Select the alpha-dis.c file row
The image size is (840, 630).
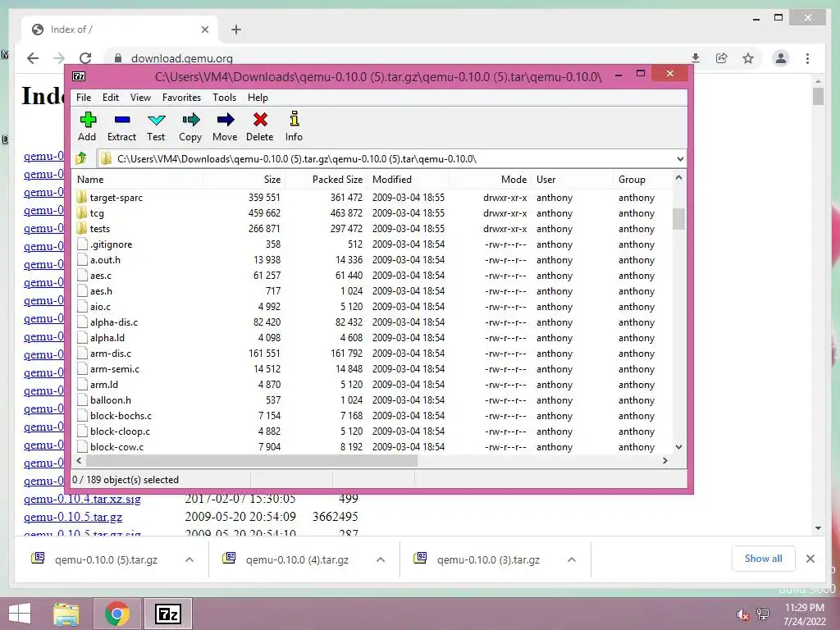click(x=372, y=322)
